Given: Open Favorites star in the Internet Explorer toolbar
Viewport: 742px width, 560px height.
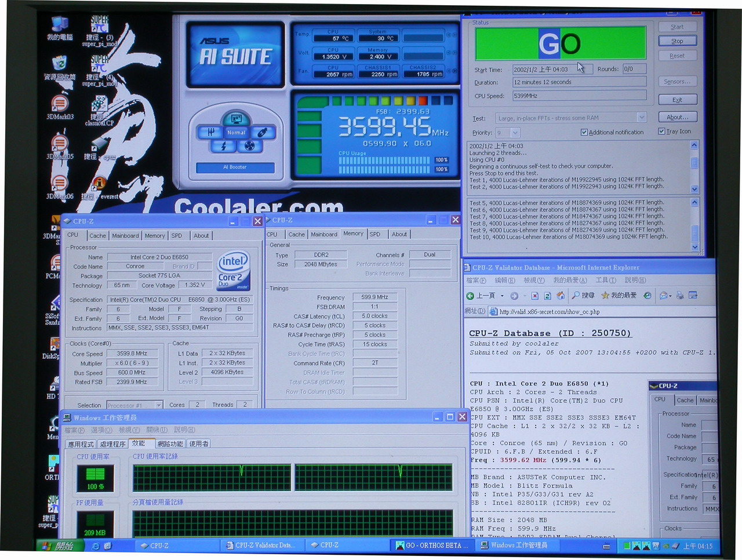Looking at the screenshot, I should click(619, 296).
